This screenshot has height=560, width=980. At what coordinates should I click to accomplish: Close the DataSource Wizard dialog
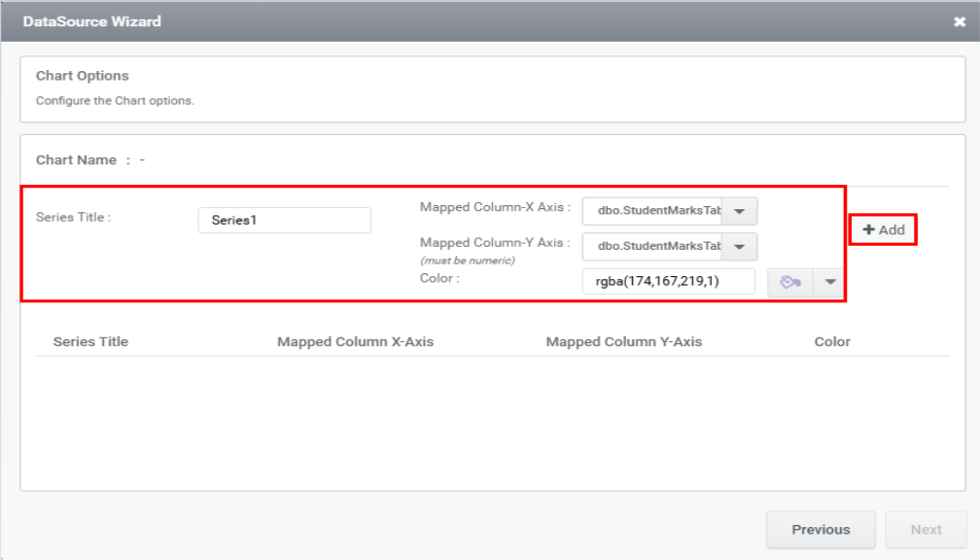[x=960, y=21]
